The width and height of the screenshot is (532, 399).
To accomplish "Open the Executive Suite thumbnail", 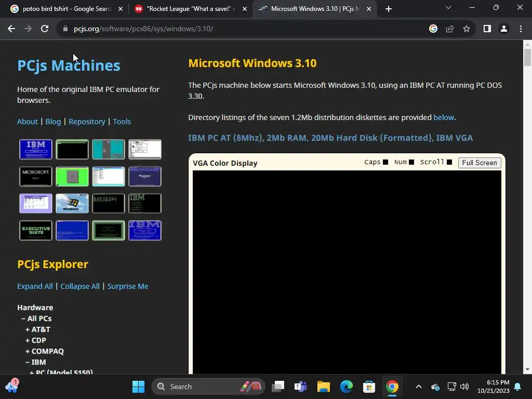I will coord(36,230).
